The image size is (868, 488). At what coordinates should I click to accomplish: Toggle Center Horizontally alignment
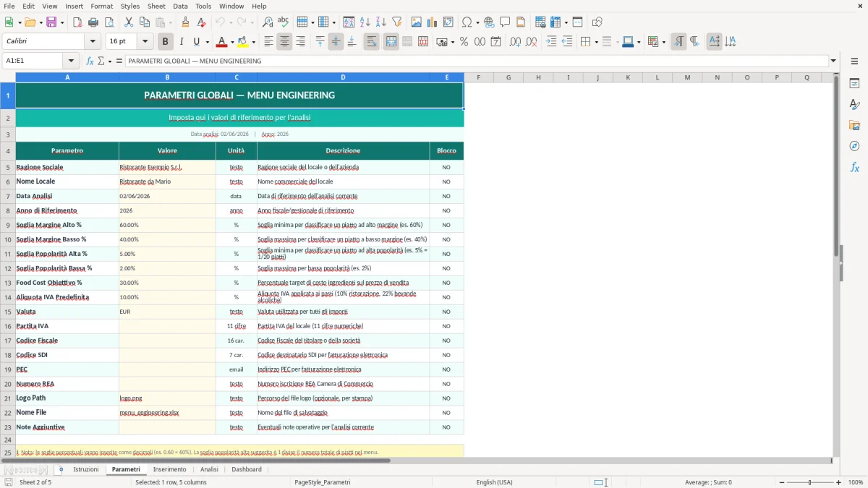click(284, 42)
